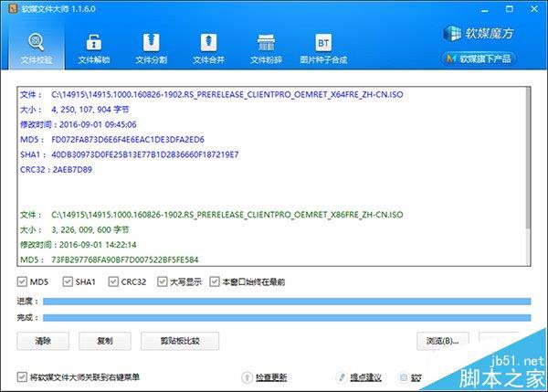Toggle the SHA1 checkbox
This screenshot has height=392, width=548.
point(67,281)
